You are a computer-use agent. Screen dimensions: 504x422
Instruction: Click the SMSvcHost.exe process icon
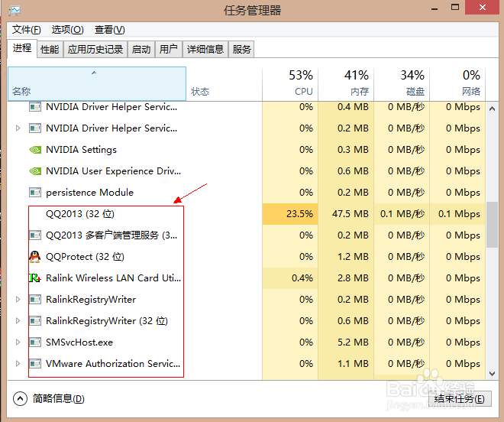[35, 342]
